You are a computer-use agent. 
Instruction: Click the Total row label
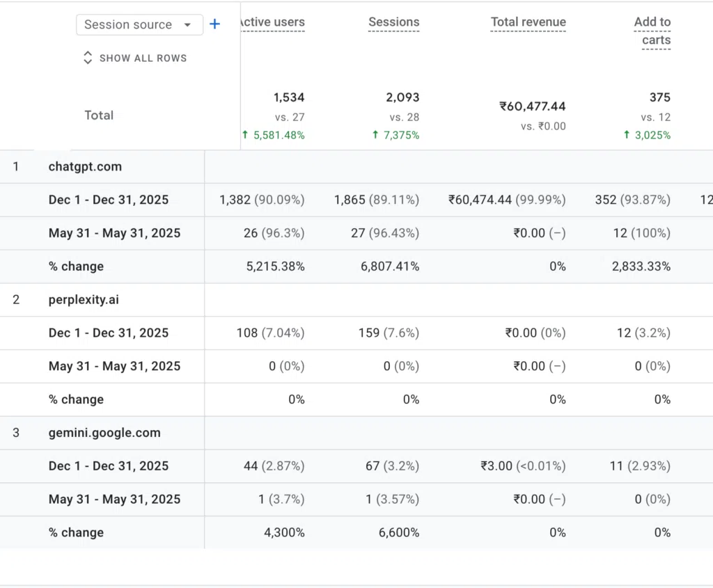(99, 115)
